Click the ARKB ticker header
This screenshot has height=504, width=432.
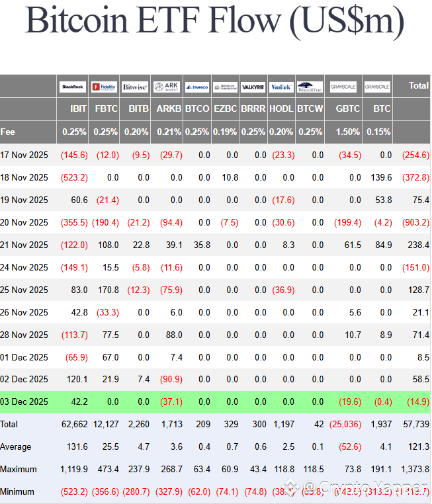(169, 108)
